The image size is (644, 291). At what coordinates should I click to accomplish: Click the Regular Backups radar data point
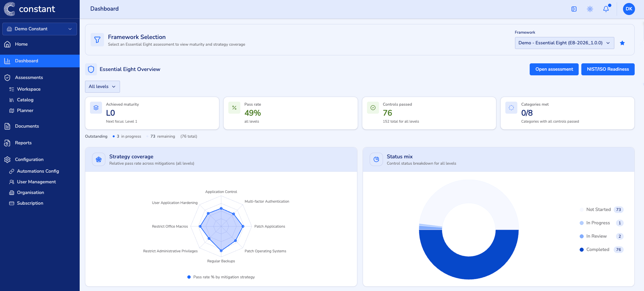[x=221, y=251]
